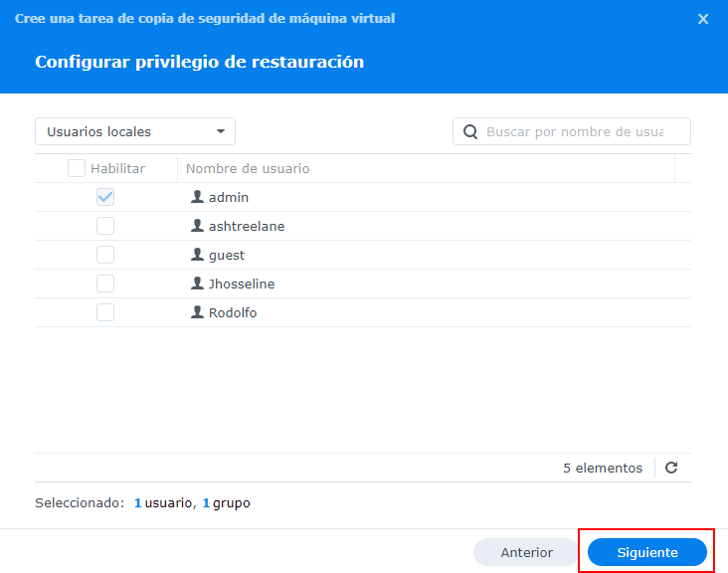Click the user icon next to guest
728x573 pixels.
197,255
